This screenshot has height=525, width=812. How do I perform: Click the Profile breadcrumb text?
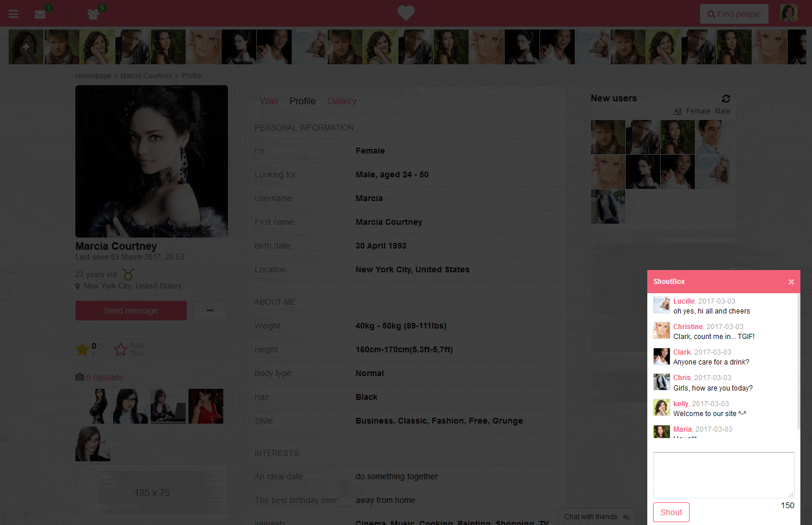click(191, 76)
